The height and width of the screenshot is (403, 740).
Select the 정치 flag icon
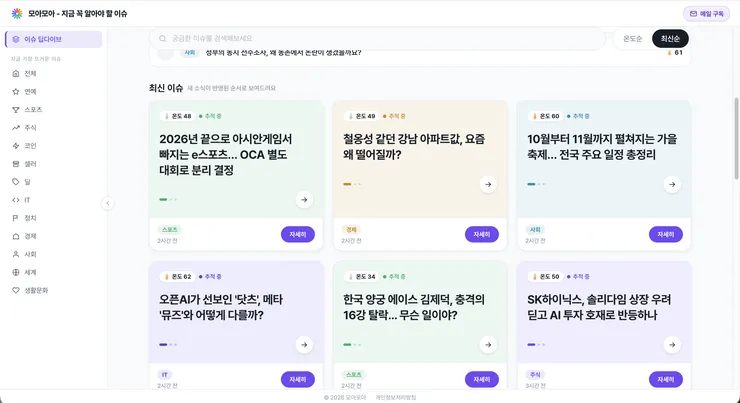(x=16, y=218)
